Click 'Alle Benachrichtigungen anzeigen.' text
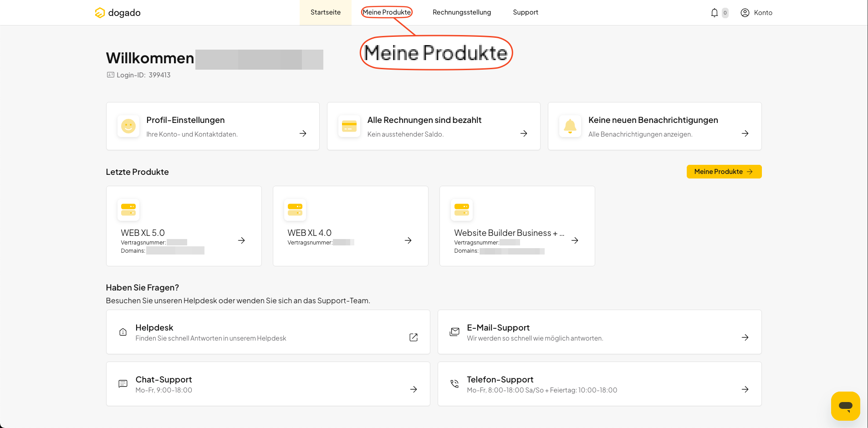The height and width of the screenshot is (428, 868). [640, 134]
